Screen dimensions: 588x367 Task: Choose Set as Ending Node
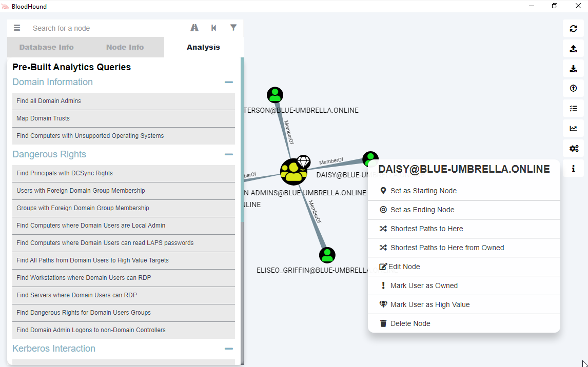464,210
